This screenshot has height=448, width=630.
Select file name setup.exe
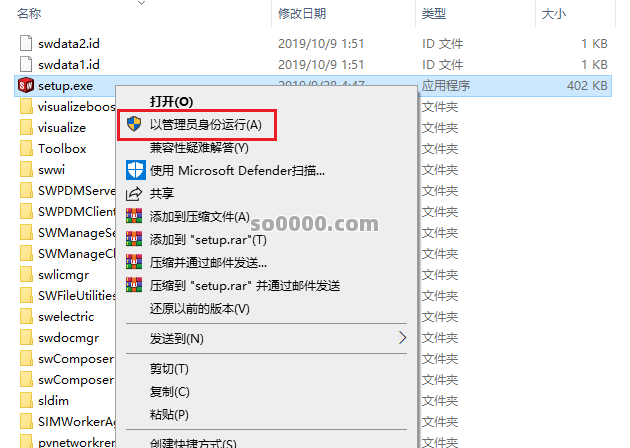(x=65, y=86)
